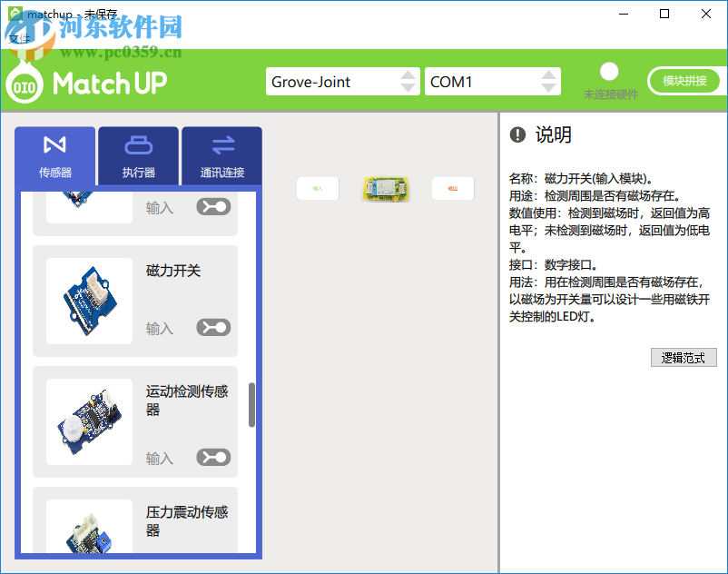This screenshot has width=728, height=574.
Task: Switch to the 执行器 tab
Action: coord(138,155)
